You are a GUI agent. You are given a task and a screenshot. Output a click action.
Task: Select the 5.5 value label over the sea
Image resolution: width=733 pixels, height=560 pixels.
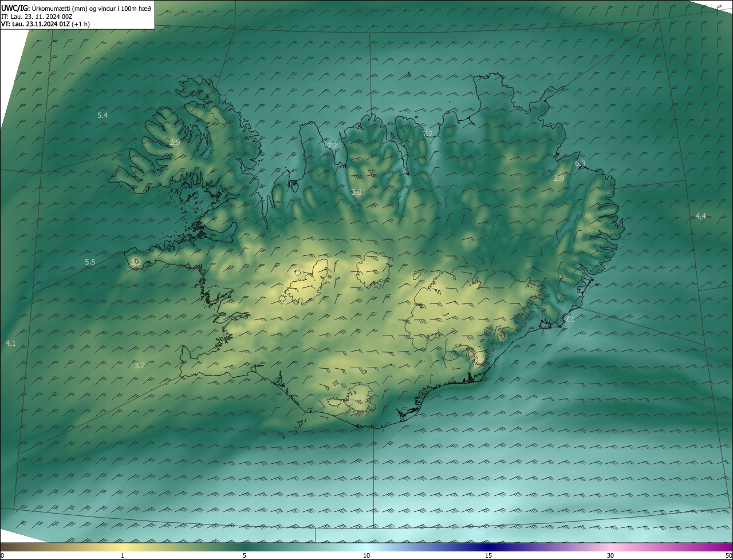(90, 262)
